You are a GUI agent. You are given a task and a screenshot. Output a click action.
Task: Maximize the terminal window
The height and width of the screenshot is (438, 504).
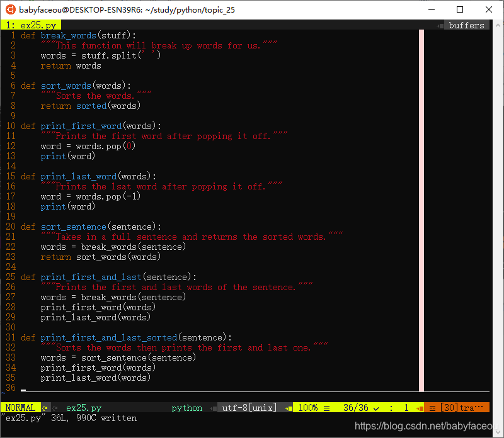coord(460,9)
